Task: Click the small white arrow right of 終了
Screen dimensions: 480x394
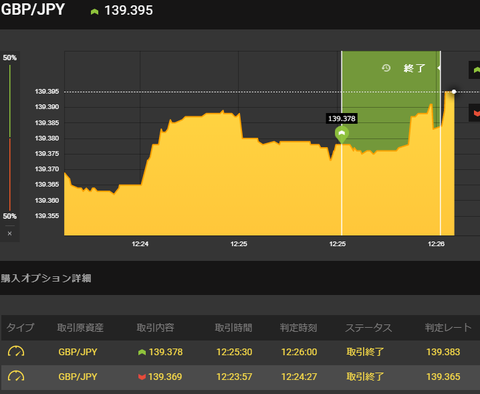Action: [439, 68]
